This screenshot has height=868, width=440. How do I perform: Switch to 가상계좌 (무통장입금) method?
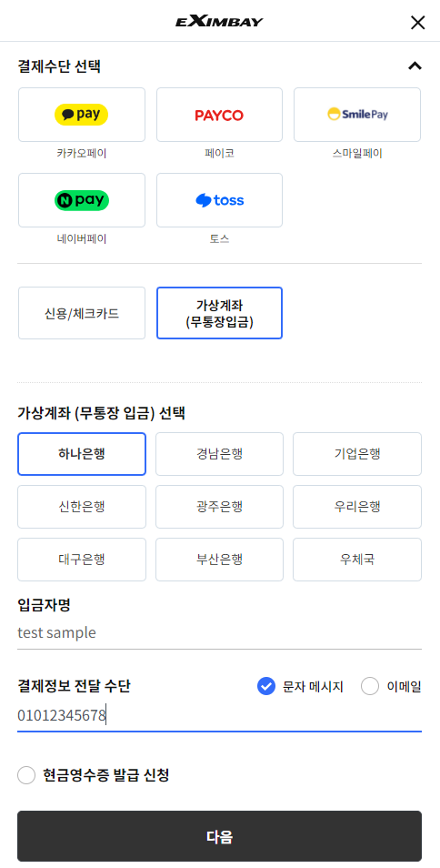tap(219, 313)
